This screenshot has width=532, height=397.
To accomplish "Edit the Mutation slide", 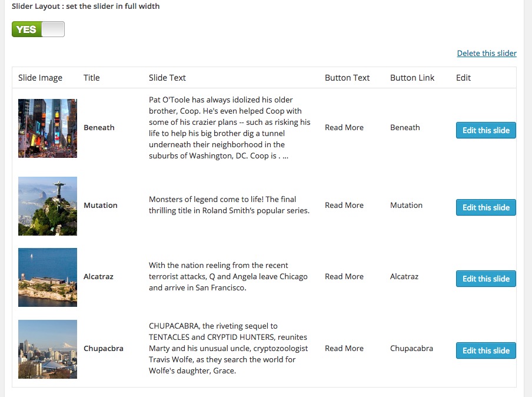I will [x=486, y=207].
